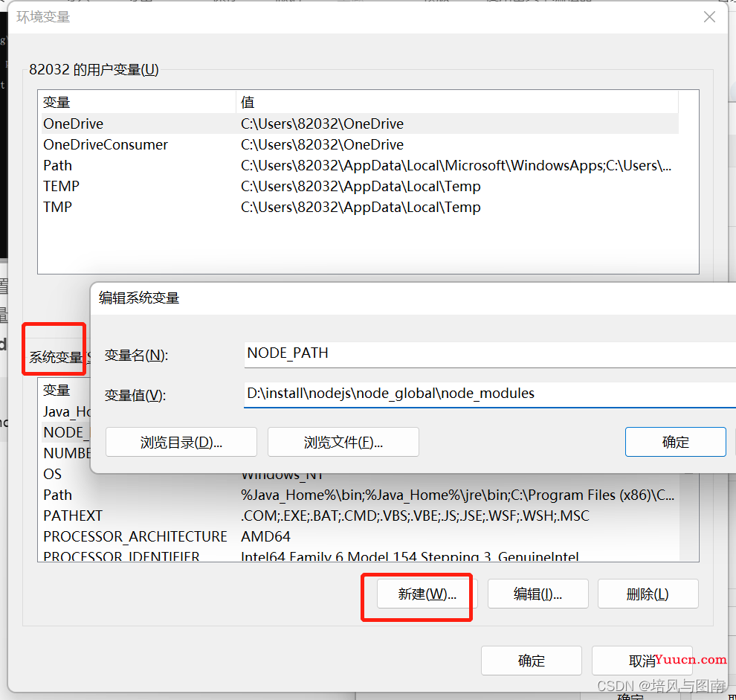Select the TMP user variable row
The image size is (736, 700).
pos(360,207)
